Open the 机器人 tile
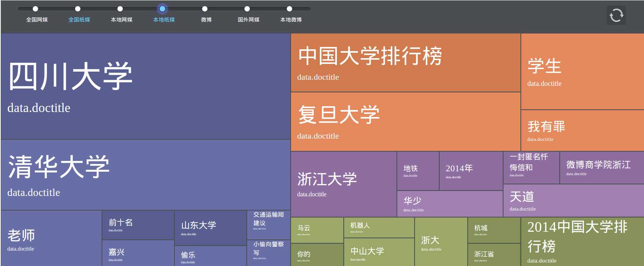Viewport: 644px width, 266px height. 379,228
